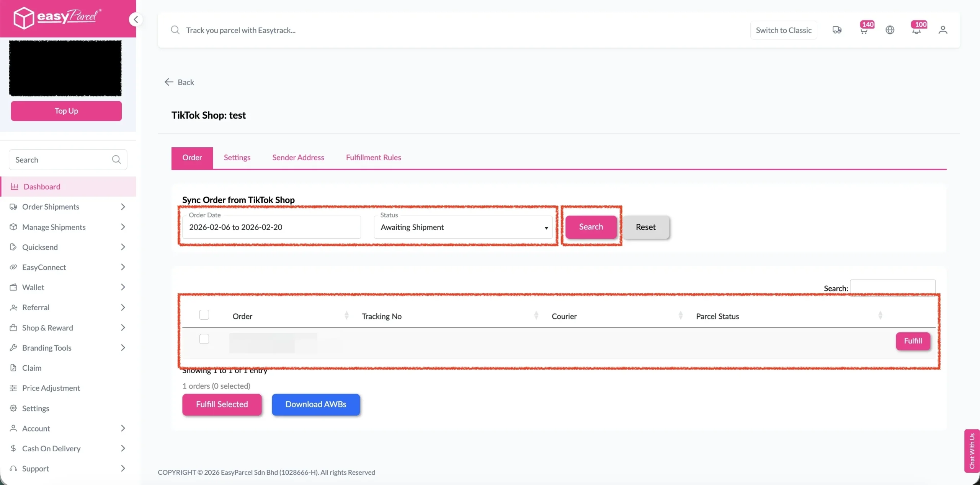The image size is (980, 485).
Task: Check the first order row checkbox
Action: pyautogui.click(x=204, y=339)
